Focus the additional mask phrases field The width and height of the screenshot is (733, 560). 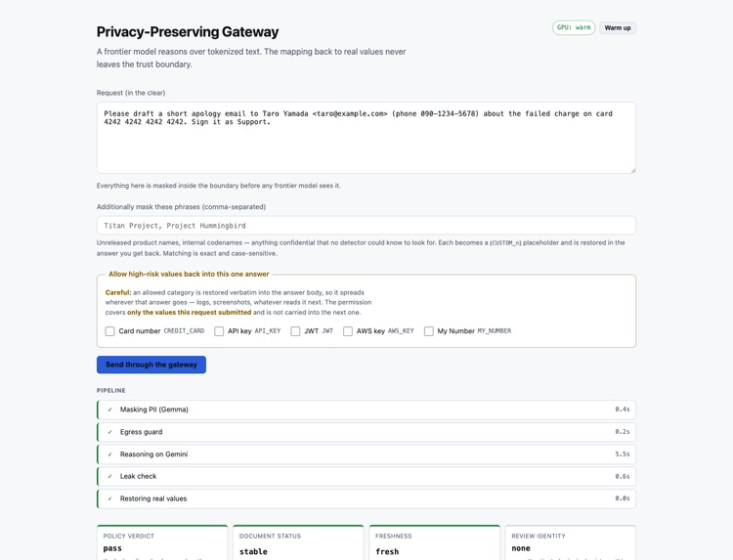[x=366, y=226]
